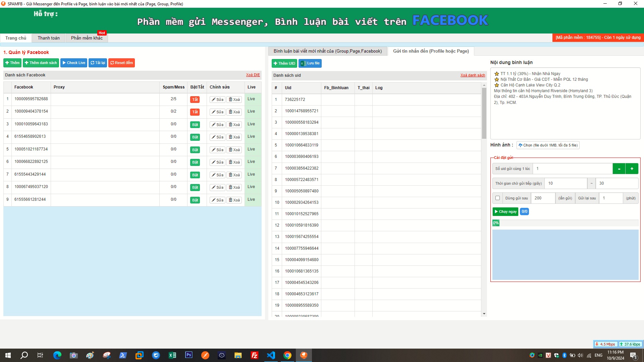Open Photoshop from taskbar
Screen dimensions: 644x362
(189, 355)
